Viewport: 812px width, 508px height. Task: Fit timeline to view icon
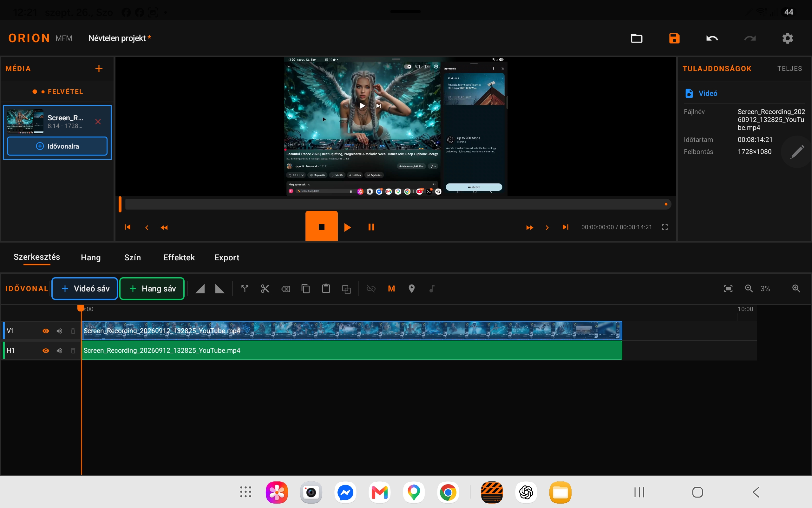coord(728,289)
